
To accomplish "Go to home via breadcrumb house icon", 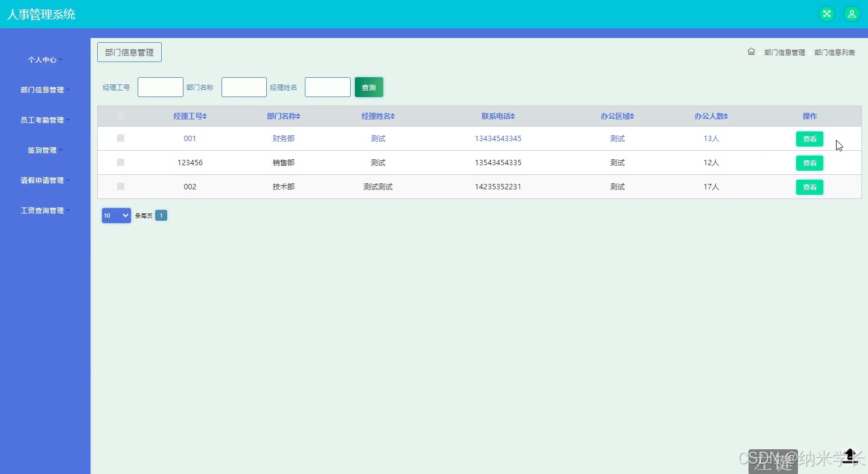I will 751,52.
